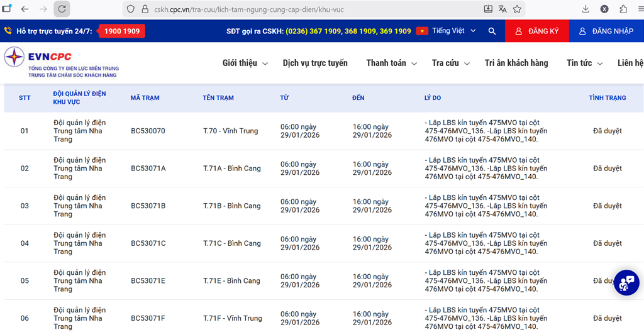
Task: Open the browser extensions puzzle icon
Action: pyautogui.click(x=623, y=9)
